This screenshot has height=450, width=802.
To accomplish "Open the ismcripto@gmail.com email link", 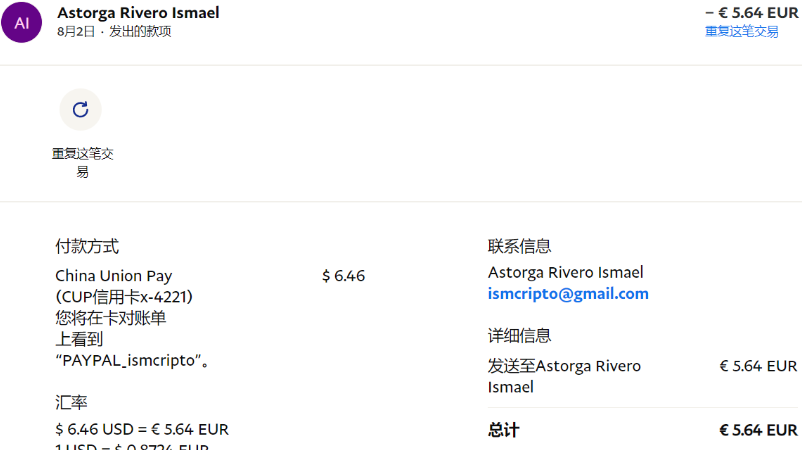I will pos(568,294).
